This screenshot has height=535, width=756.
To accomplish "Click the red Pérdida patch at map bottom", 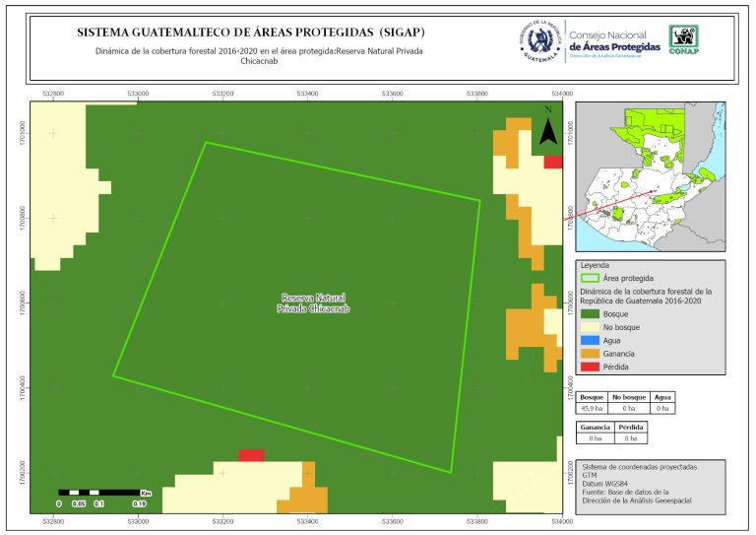I will 251,455.
